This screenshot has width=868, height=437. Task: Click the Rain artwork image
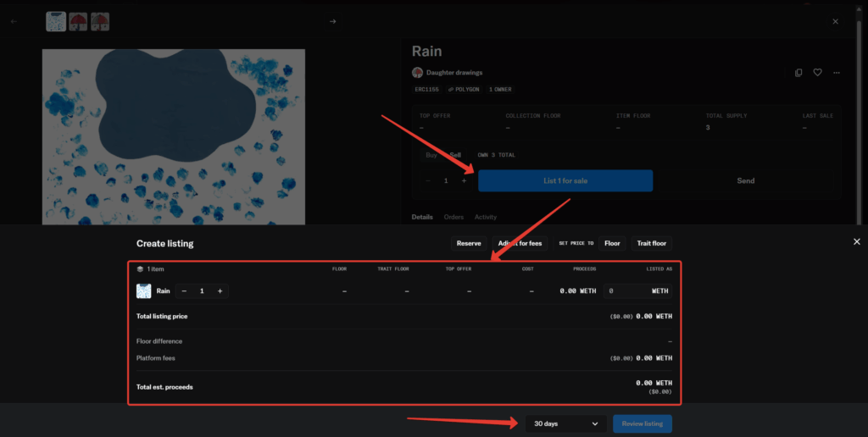tap(173, 136)
